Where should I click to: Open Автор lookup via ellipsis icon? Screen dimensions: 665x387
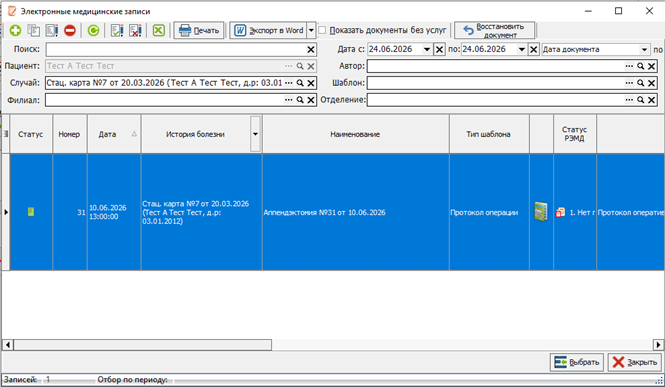pyautogui.click(x=629, y=66)
